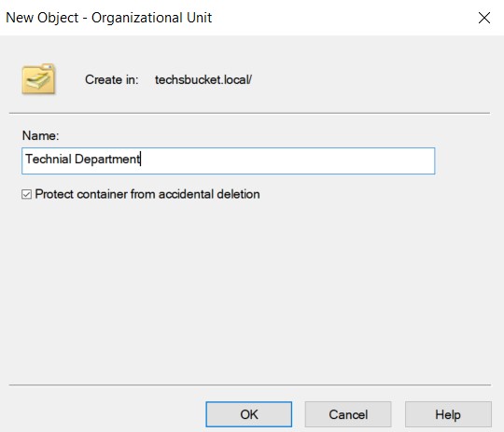Click the "Create in:" label
Image resolution: width=504 pixels, height=432 pixels.
tap(112, 79)
